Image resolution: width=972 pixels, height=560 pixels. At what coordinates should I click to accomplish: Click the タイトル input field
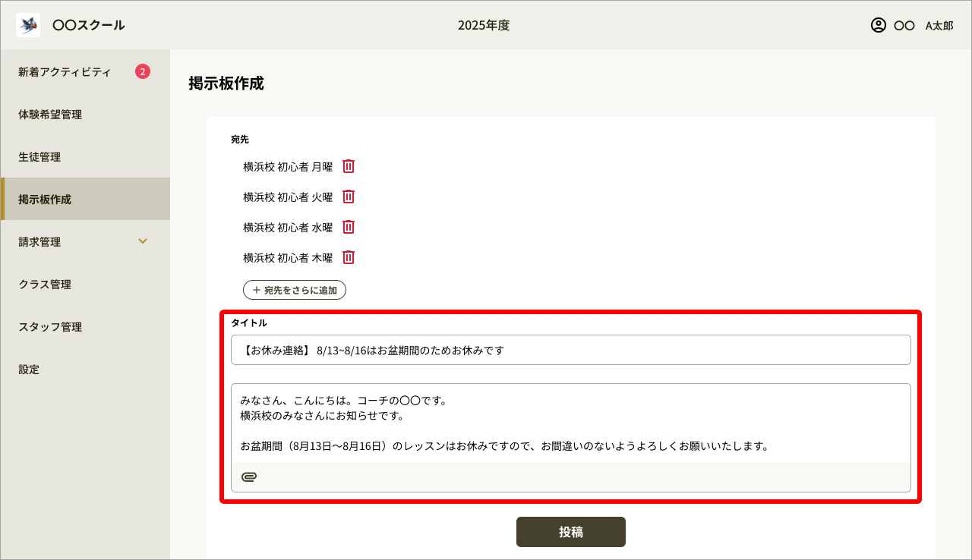tap(571, 349)
